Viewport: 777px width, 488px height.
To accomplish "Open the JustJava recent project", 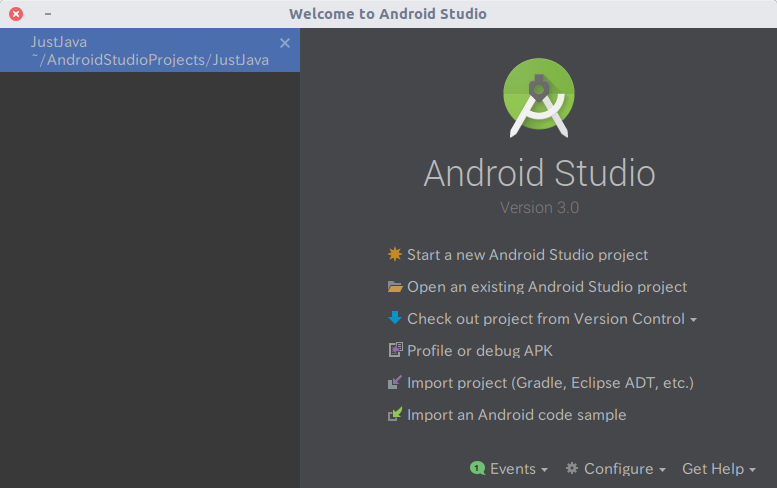I will [x=150, y=50].
